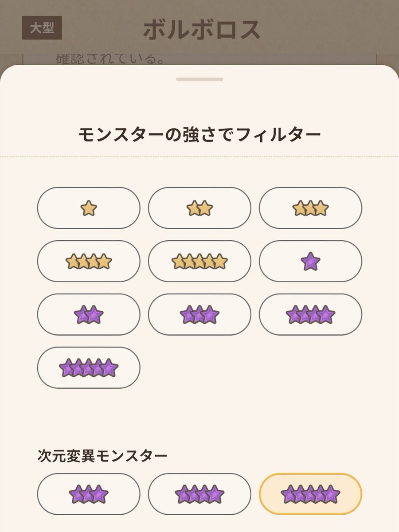Enable four purple stars strength filter
Image resolution: width=399 pixels, height=532 pixels.
click(310, 314)
